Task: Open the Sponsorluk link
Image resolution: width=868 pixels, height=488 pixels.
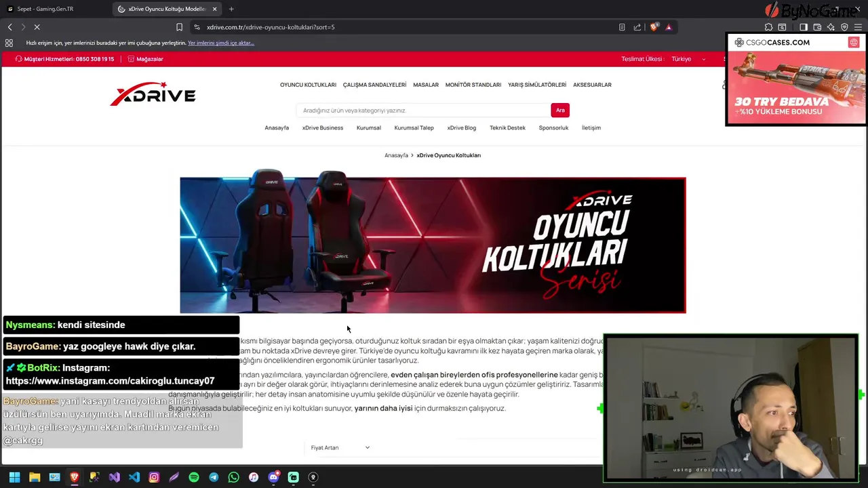Action: (x=553, y=127)
